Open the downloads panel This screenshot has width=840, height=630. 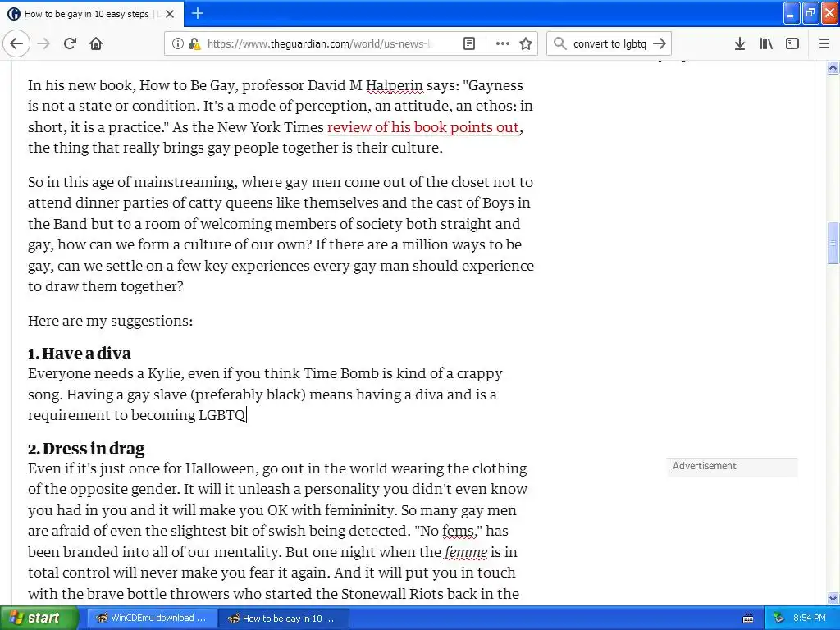coord(740,43)
